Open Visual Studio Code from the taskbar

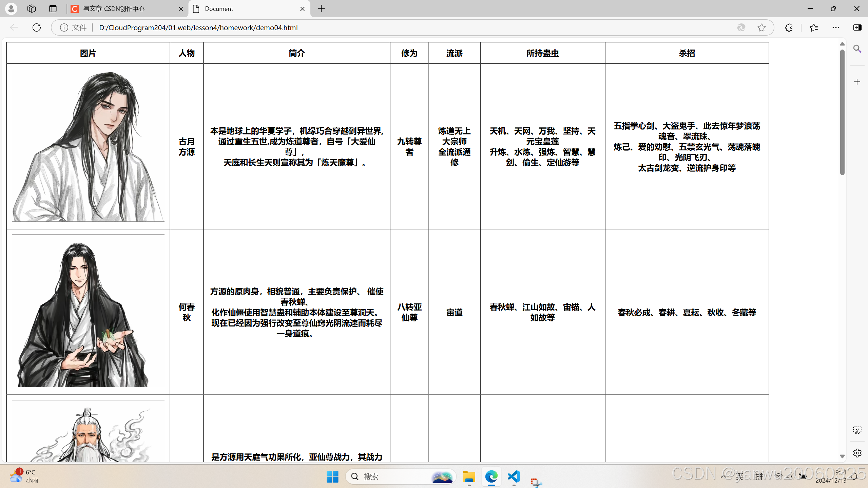(x=514, y=476)
